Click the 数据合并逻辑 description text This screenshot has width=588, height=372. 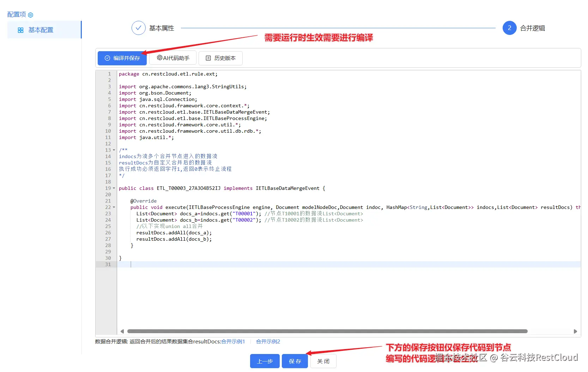point(158,342)
